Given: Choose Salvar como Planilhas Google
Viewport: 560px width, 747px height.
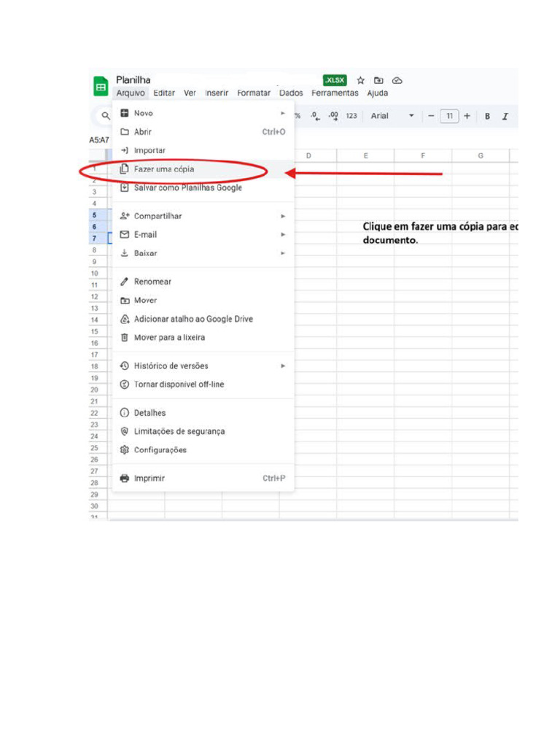Looking at the screenshot, I should [x=203, y=187].
